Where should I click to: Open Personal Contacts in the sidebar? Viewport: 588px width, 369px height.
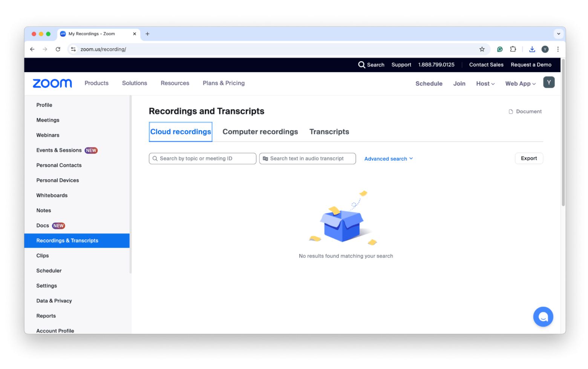click(59, 166)
